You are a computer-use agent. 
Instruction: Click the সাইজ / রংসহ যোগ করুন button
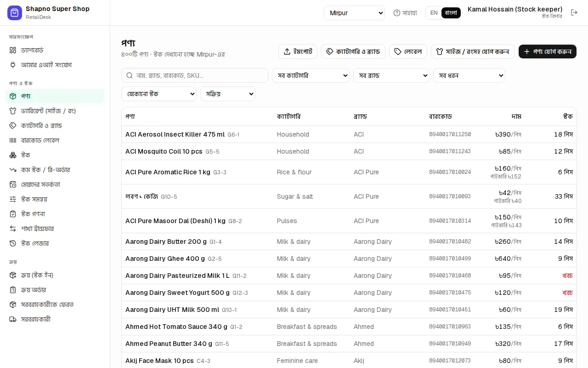coord(473,52)
